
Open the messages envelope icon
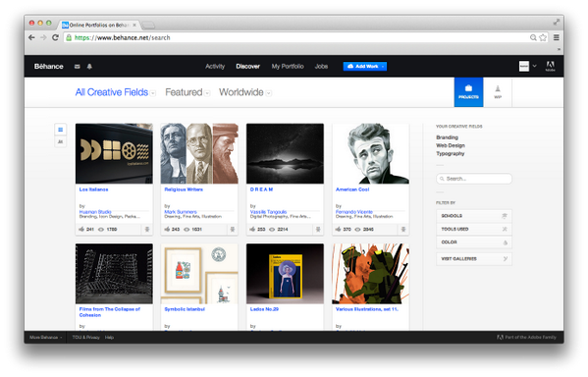[x=77, y=67]
